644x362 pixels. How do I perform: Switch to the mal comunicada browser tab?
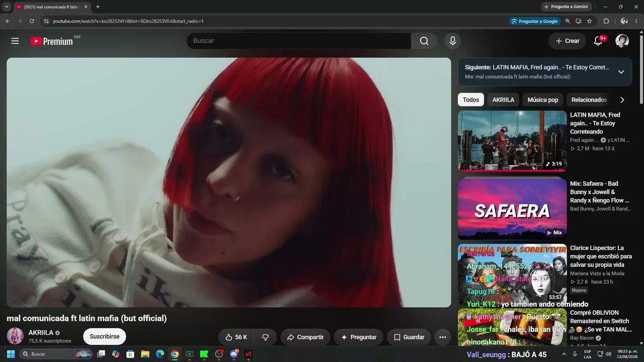[52, 7]
